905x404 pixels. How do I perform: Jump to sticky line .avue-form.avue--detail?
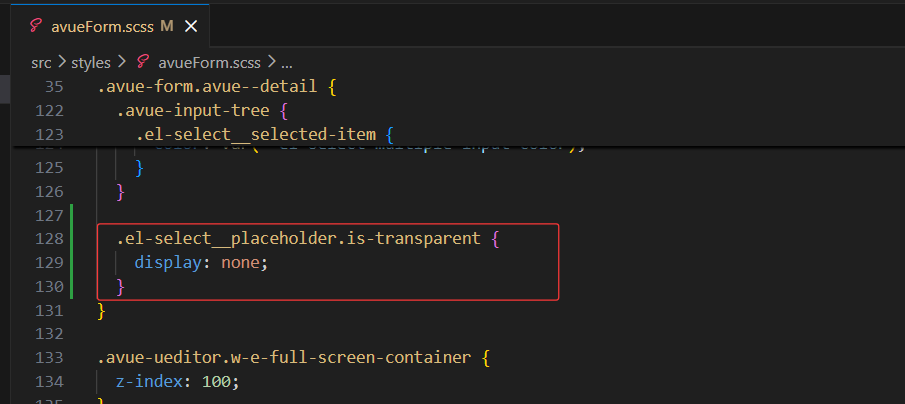216,87
